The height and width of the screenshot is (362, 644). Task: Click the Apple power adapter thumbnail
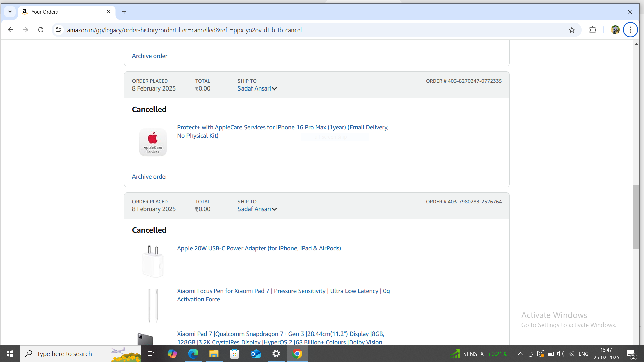coord(153,261)
